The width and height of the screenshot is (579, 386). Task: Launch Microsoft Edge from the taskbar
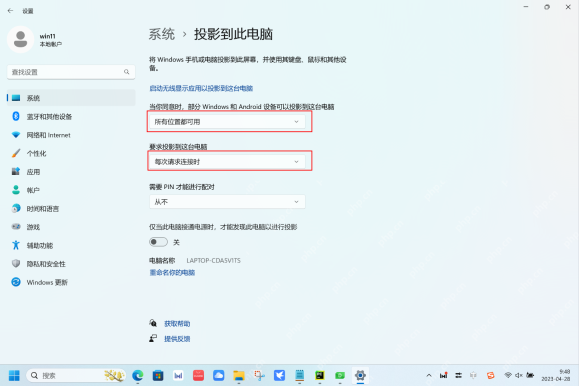click(x=138, y=376)
